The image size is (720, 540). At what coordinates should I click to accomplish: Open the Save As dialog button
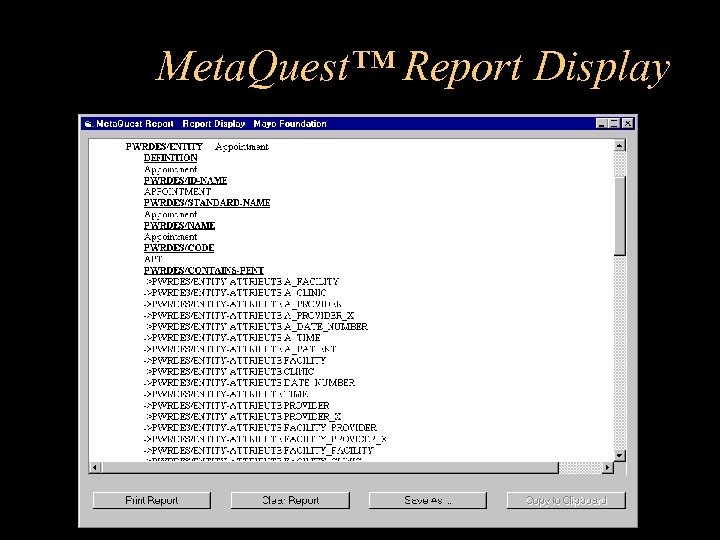pos(428,500)
